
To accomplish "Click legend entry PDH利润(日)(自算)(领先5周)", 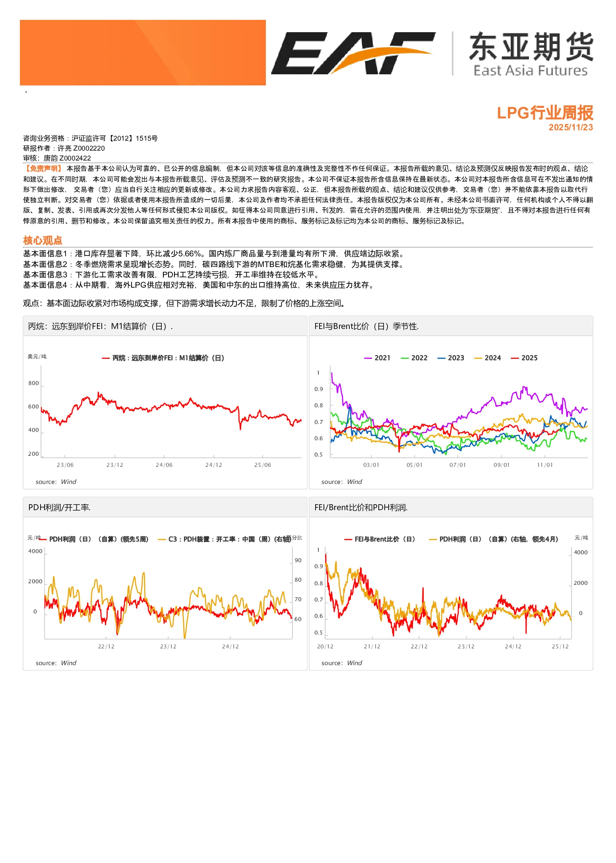I will [x=94, y=539].
